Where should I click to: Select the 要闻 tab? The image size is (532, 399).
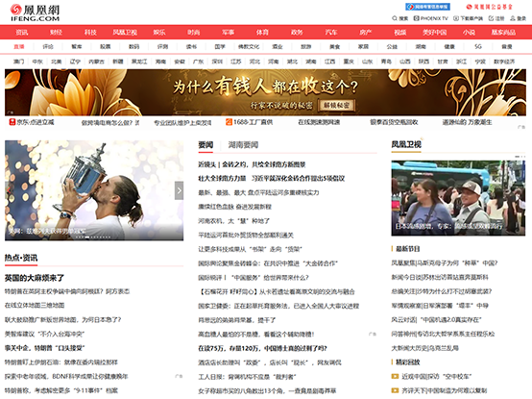(x=206, y=145)
